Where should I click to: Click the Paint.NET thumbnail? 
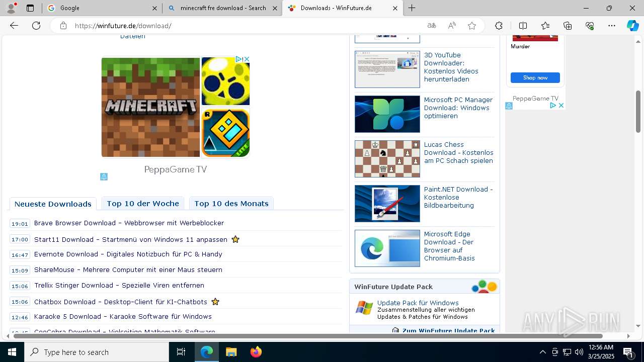click(x=387, y=204)
